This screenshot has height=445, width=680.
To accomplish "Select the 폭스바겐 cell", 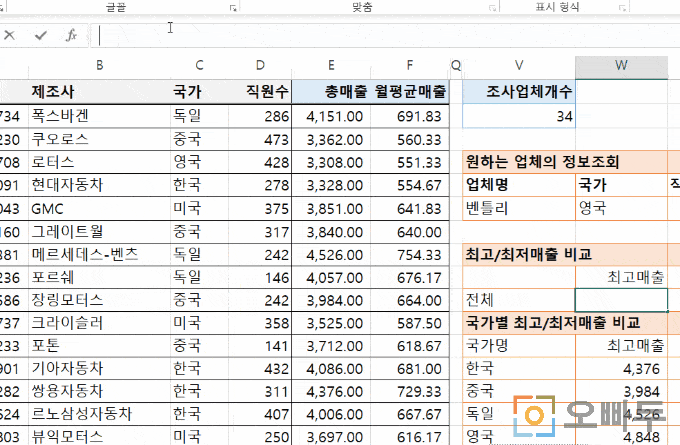I will pos(100,116).
